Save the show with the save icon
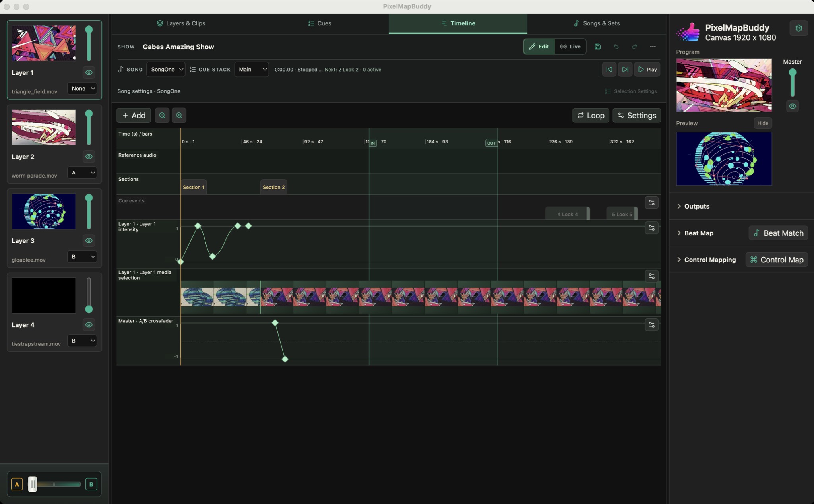The image size is (814, 504). 597,47
